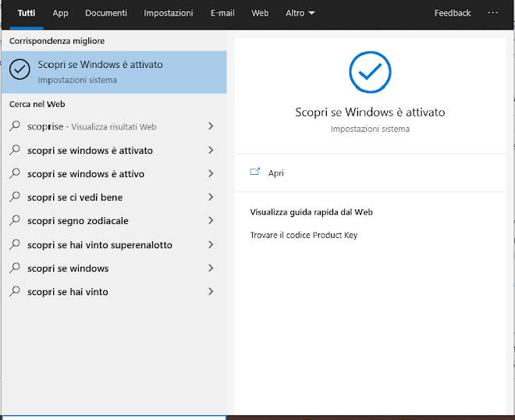Expand arrow for 'scopri se windows è attivo'

pyautogui.click(x=211, y=173)
